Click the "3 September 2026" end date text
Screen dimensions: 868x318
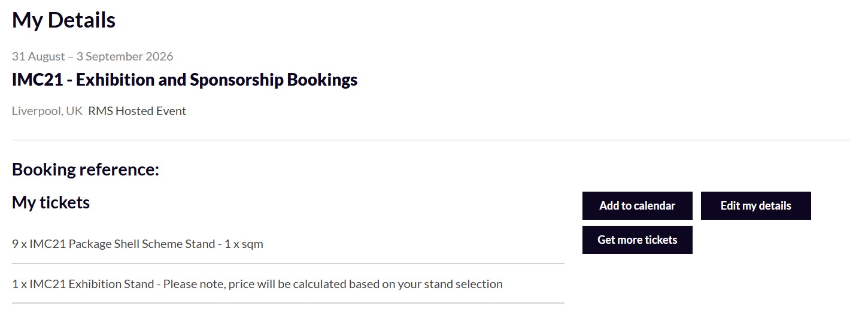(125, 56)
